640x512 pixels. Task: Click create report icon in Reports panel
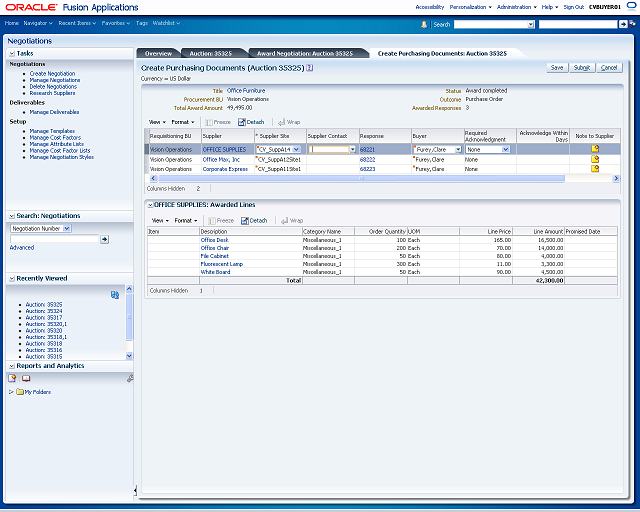12,378
